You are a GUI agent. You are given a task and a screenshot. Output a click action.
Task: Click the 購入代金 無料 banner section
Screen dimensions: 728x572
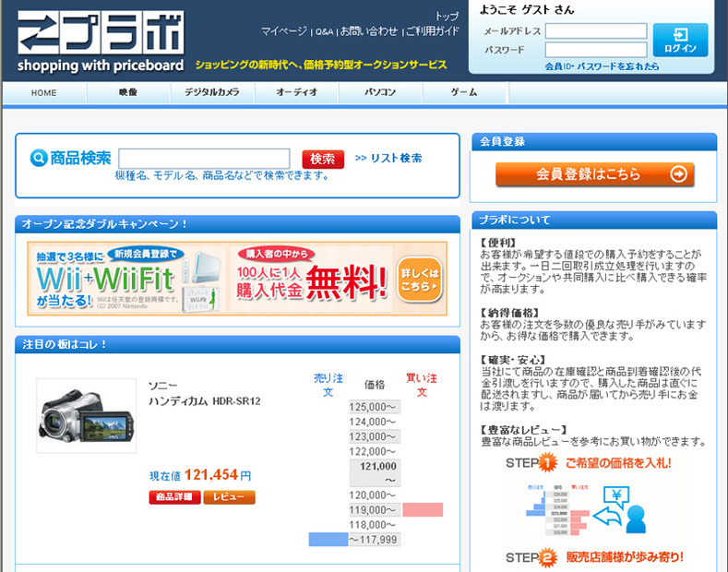coord(311,279)
